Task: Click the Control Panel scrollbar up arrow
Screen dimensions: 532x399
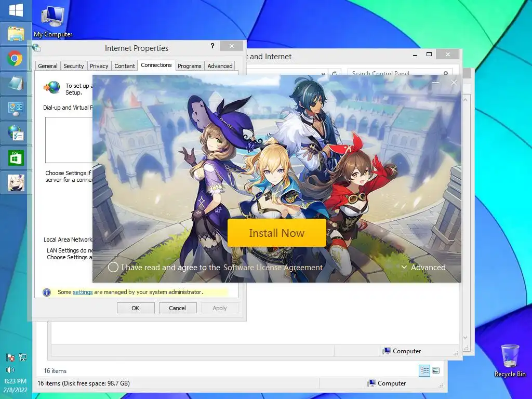Action: pyautogui.click(x=465, y=100)
